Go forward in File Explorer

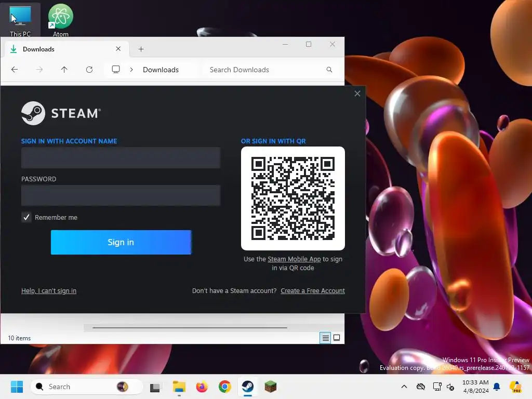(39, 70)
